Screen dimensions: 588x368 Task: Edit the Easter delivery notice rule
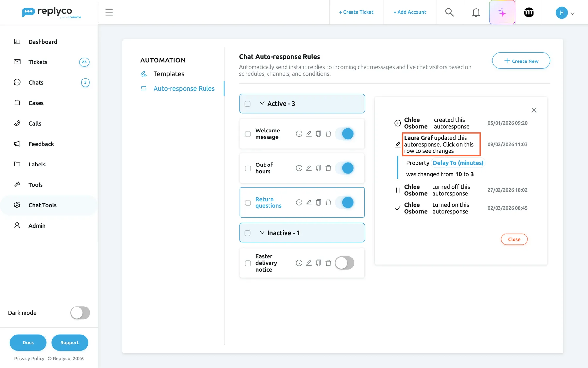pyautogui.click(x=309, y=263)
